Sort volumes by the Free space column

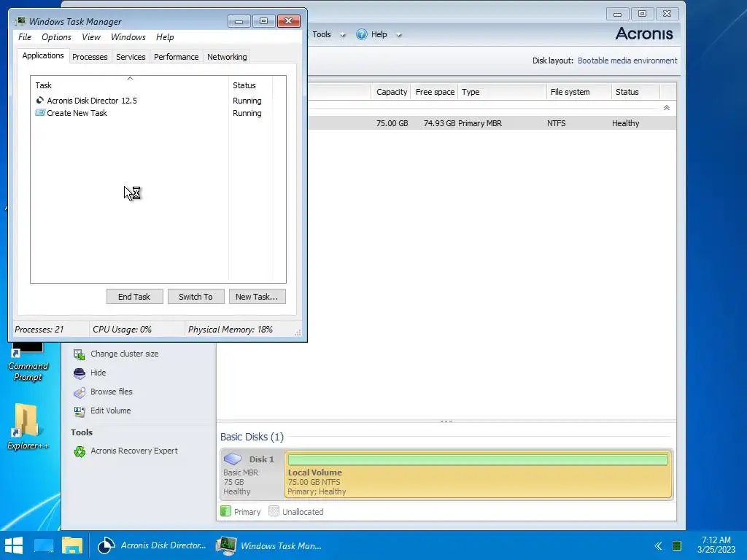point(435,92)
